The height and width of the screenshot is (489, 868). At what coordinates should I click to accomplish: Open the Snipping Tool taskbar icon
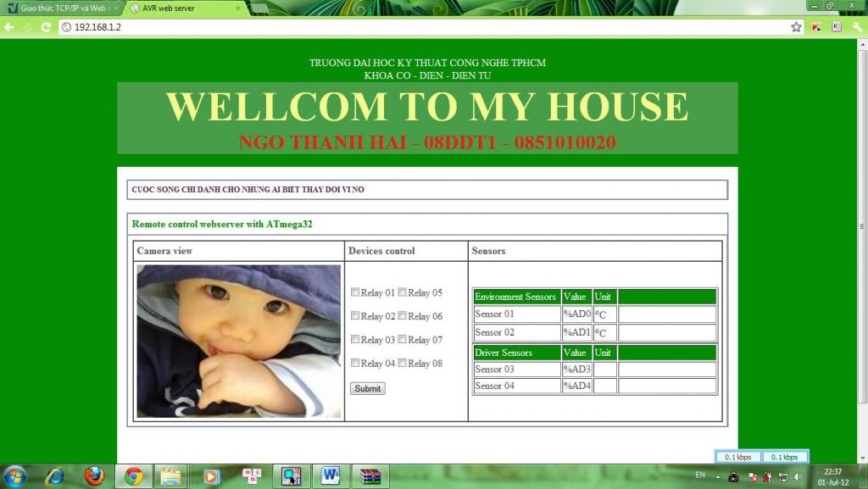[291, 476]
